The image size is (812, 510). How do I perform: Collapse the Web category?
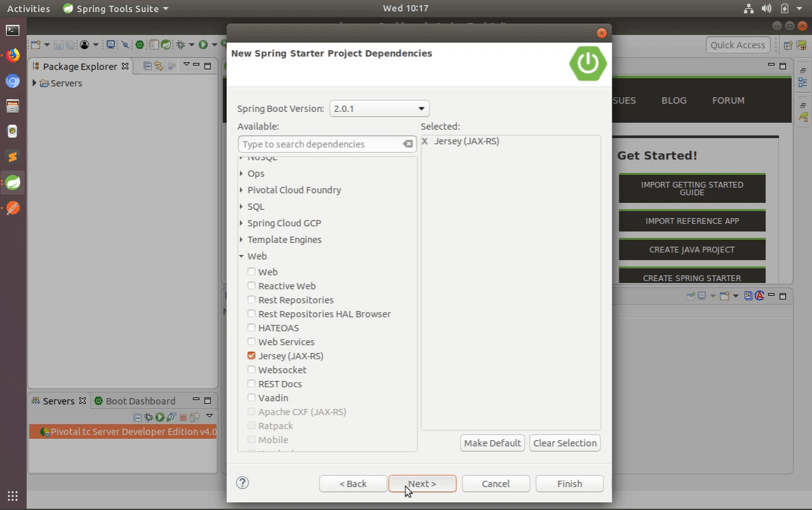(241, 256)
